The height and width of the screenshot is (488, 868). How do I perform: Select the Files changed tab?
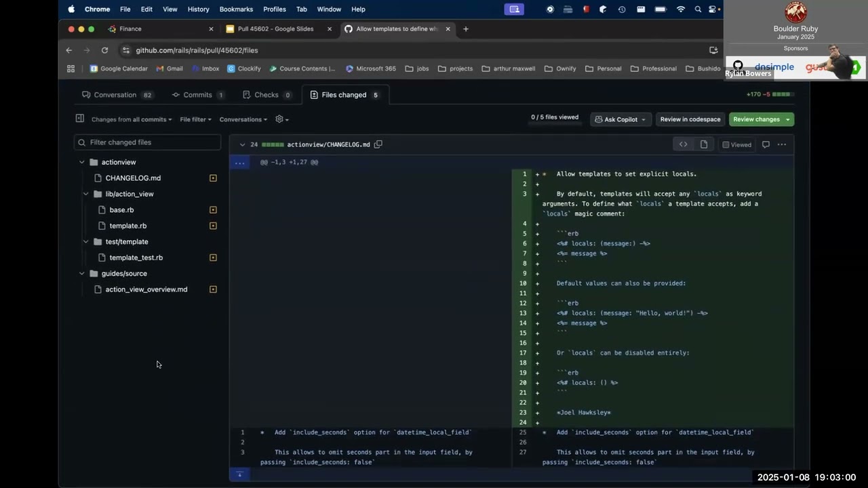(x=344, y=95)
